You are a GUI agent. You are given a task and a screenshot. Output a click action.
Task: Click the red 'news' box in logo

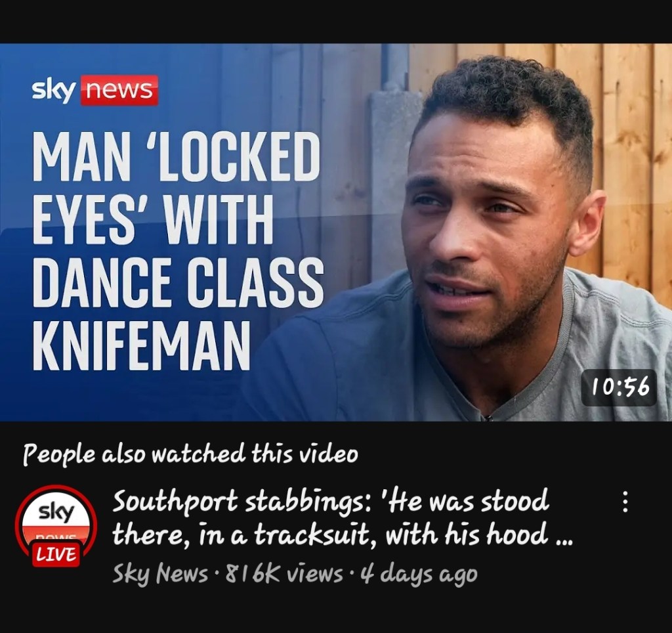click(x=119, y=90)
